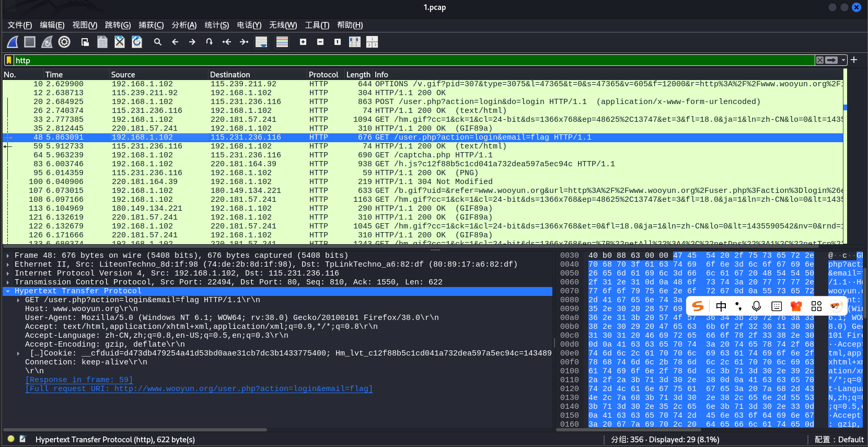Image resolution: width=868 pixels, height=447 pixels.
Task: Select packet 20 POST /user.php login
Action: (x=423, y=102)
